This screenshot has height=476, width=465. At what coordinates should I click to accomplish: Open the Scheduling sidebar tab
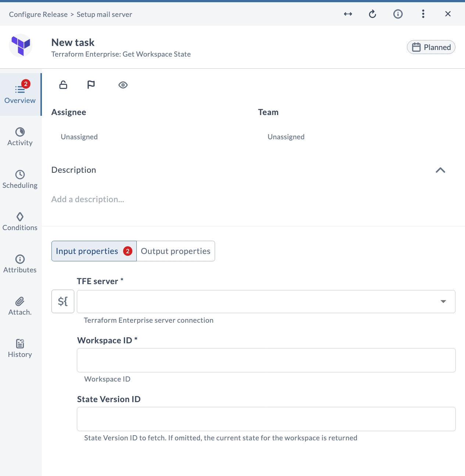coord(20,179)
